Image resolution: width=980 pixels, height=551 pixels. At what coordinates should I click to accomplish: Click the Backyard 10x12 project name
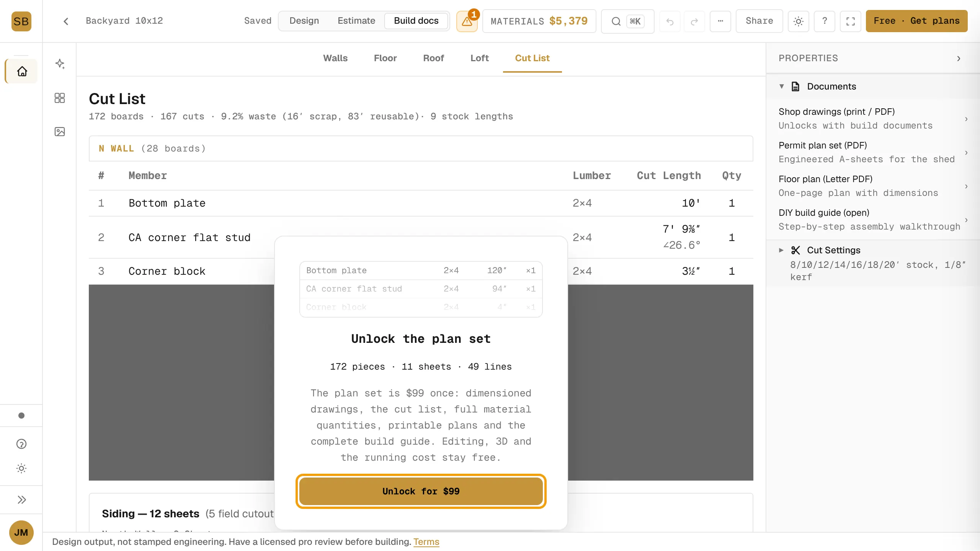tap(124, 21)
